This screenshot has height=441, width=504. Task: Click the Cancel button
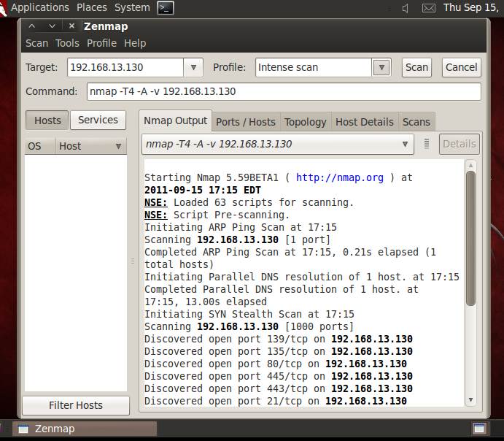(x=461, y=67)
